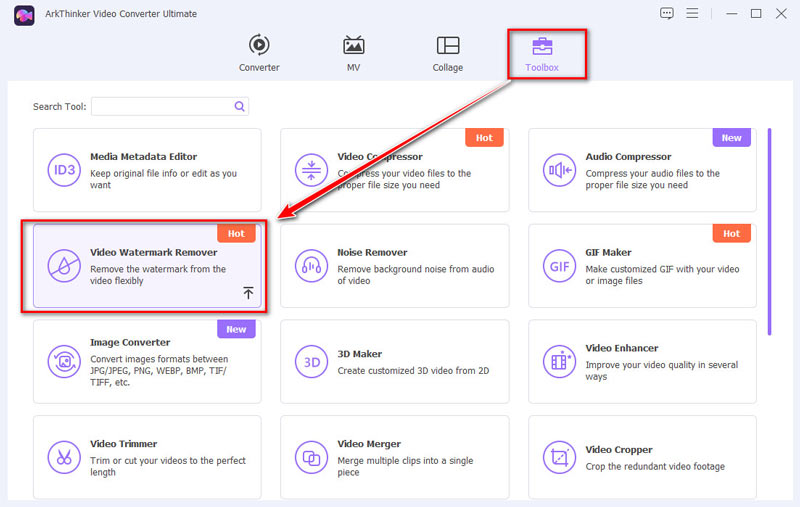Click the "Search Tool:" label
Viewport: 800px width, 507px height.
pyautogui.click(x=60, y=107)
